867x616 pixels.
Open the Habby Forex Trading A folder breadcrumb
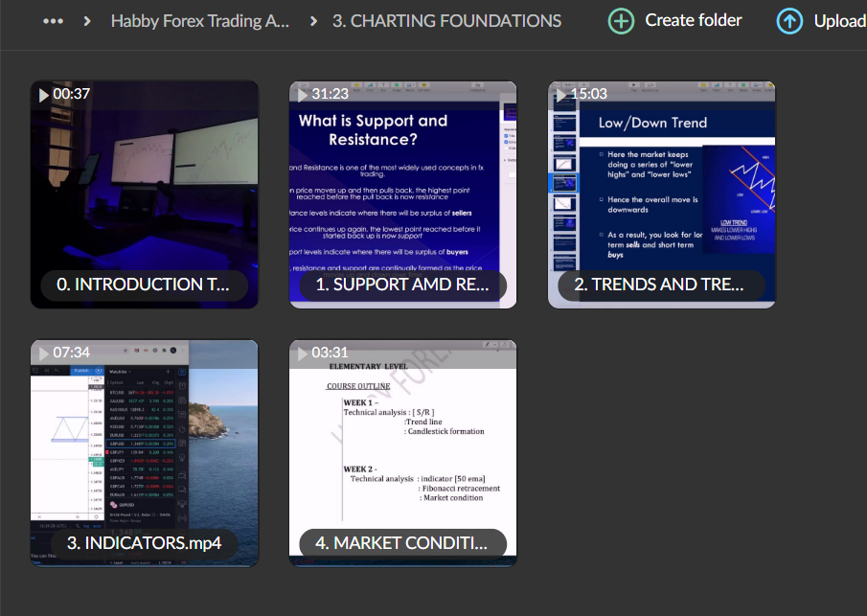click(x=200, y=20)
